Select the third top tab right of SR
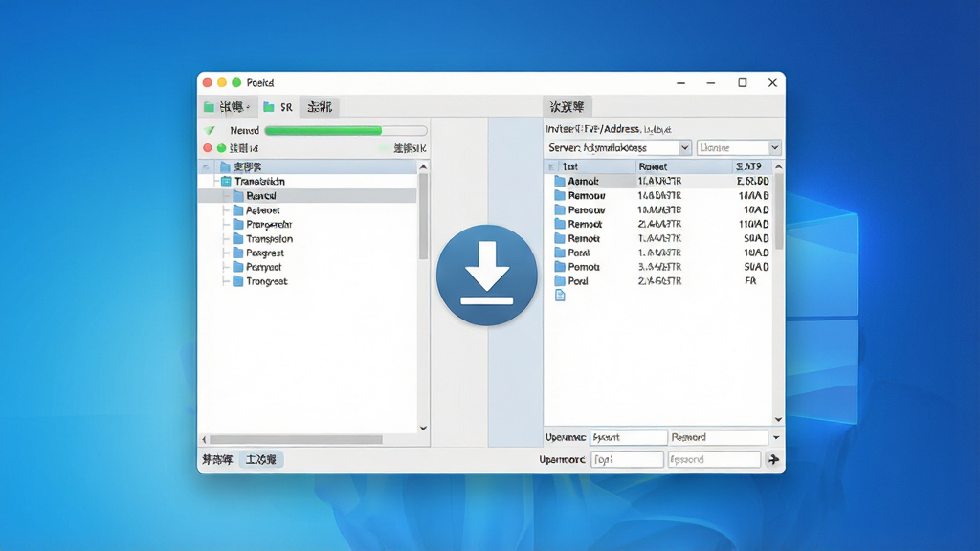The image size is (980, 551). pyautogui.click(x=320, y=107)
